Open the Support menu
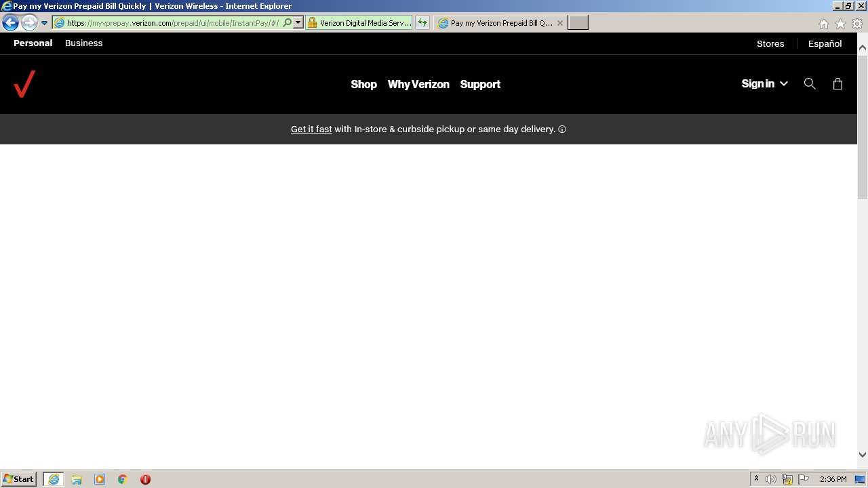 [480, 84]
